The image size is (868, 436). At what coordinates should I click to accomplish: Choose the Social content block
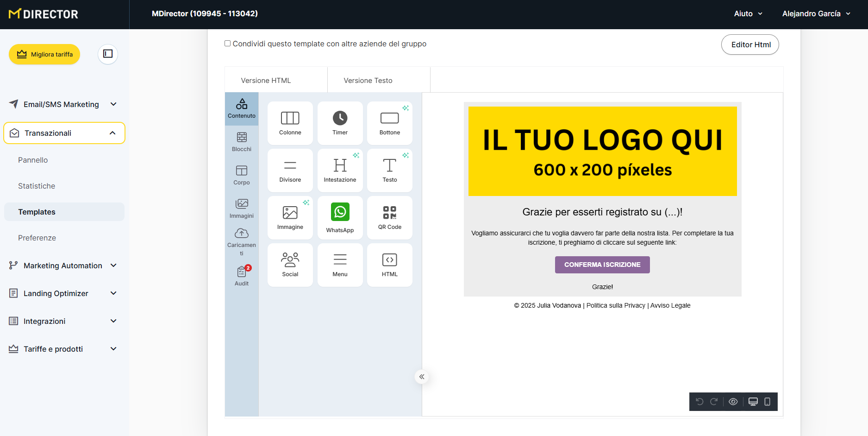[290, 265]
